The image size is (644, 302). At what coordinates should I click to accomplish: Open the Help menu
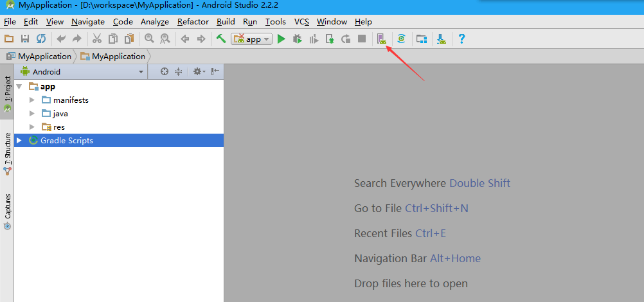[363, 22]
